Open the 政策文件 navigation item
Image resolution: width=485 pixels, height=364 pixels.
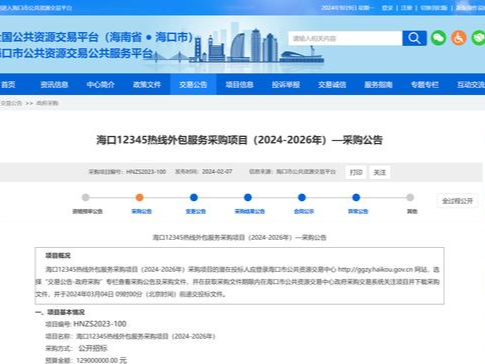[147, 85]
